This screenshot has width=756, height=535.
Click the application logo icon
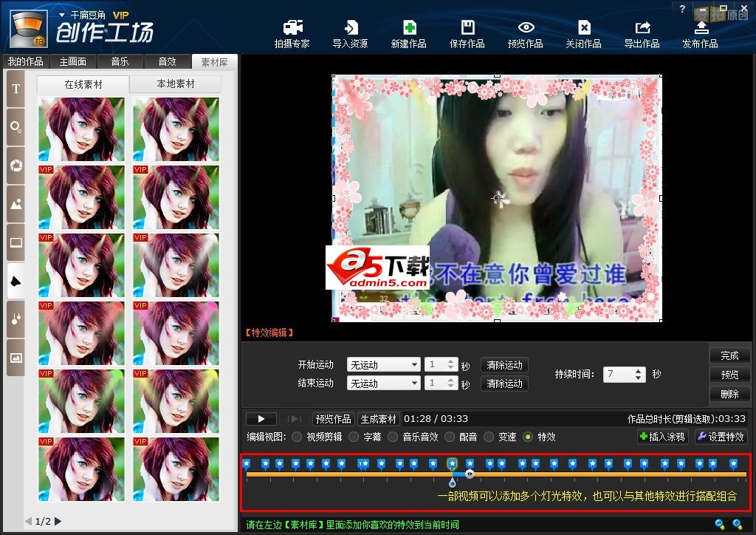[x=29, y=29]
